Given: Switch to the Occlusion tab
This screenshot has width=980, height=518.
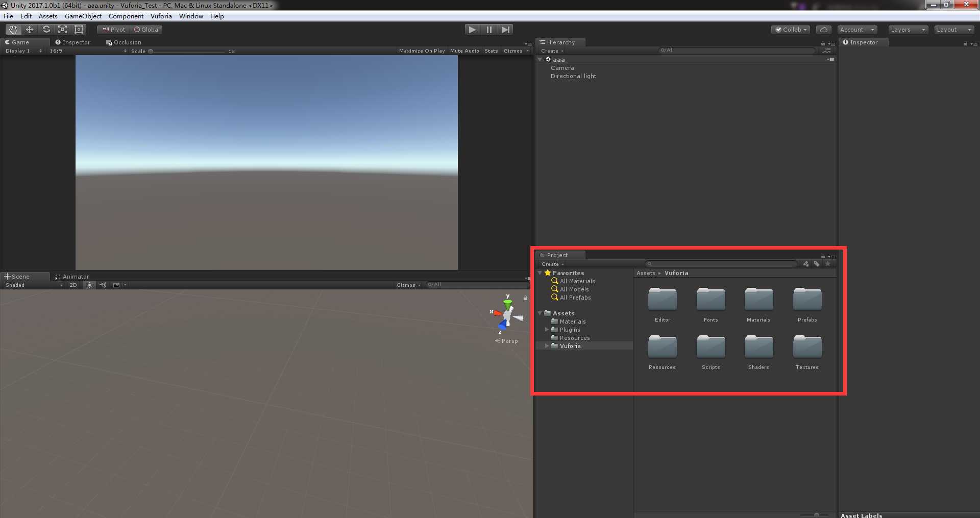Looking at the screenshot, I should 124,42.
